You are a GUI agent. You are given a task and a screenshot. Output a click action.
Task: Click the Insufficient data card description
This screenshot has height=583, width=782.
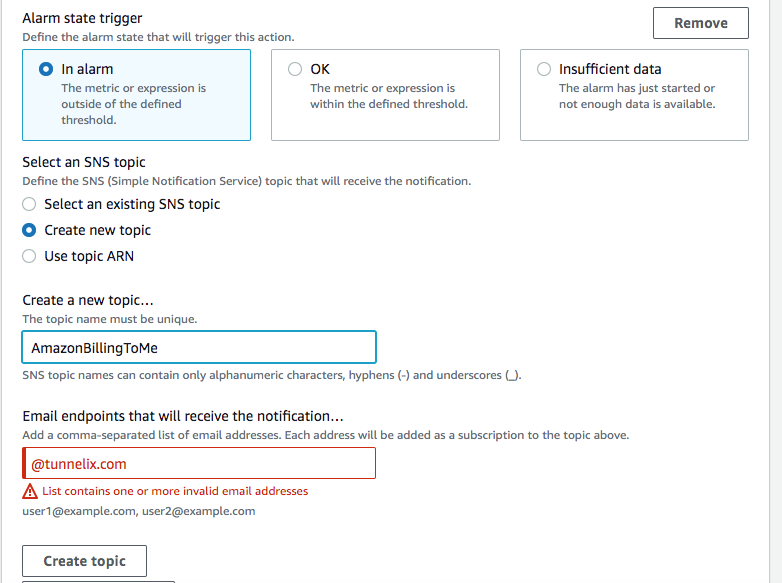pyautogui.click(x=637, y=96)
